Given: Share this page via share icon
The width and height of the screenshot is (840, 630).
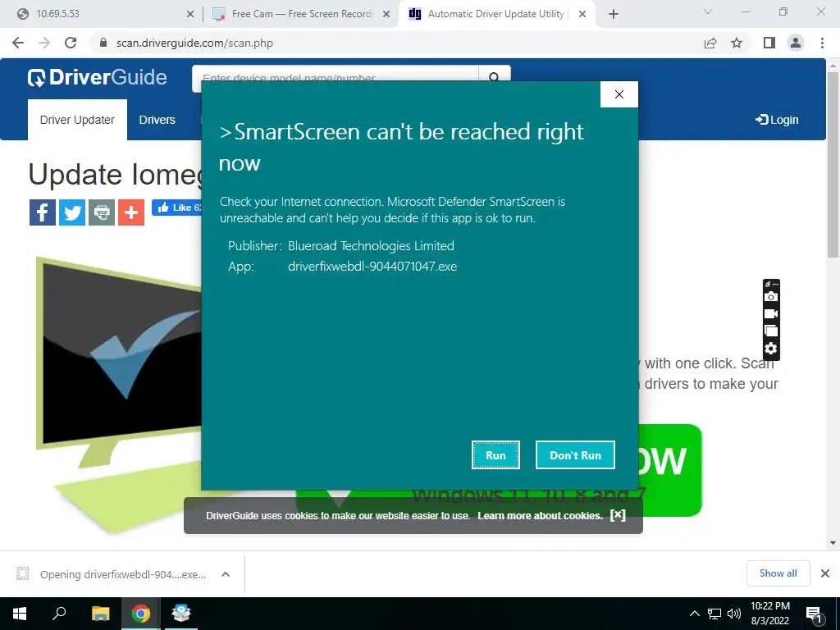Looking at the screenshot, I should click(x=710, y=43).
